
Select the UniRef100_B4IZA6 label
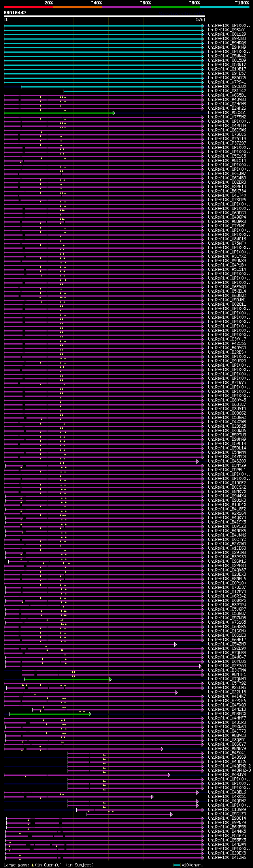pyautogui.click(x=227, y=857)
